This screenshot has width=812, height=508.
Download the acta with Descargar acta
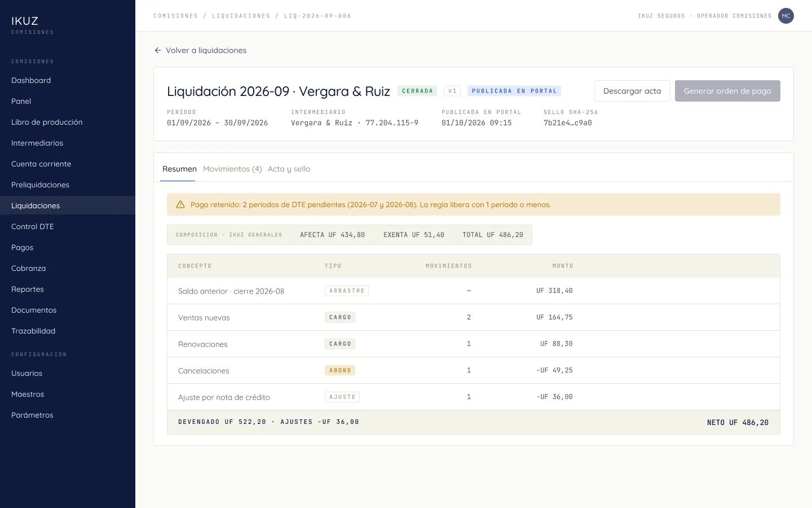click(x=632, y=91)
